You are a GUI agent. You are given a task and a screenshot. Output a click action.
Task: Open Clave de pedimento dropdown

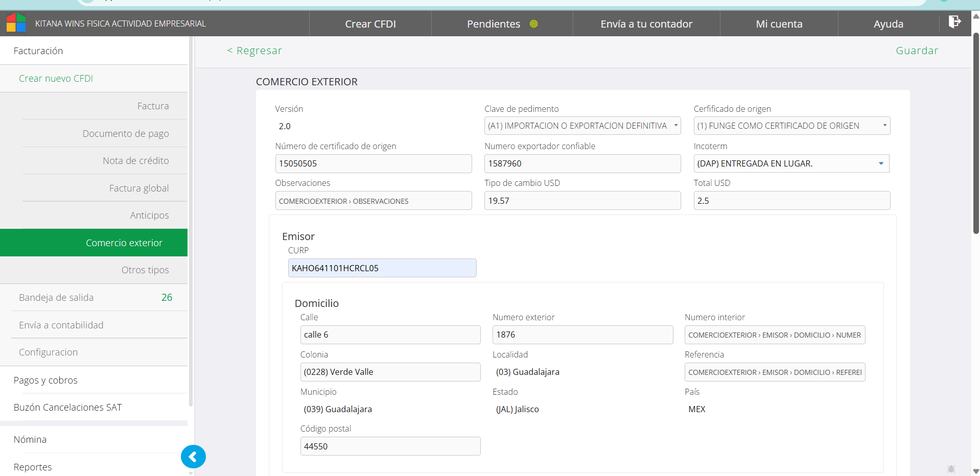582,126
